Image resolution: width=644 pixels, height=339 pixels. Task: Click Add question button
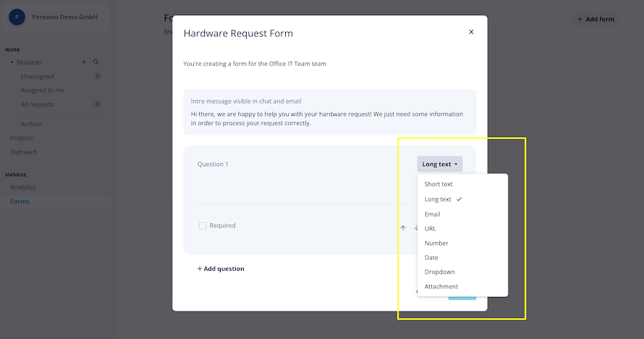[x=221, y=269]
